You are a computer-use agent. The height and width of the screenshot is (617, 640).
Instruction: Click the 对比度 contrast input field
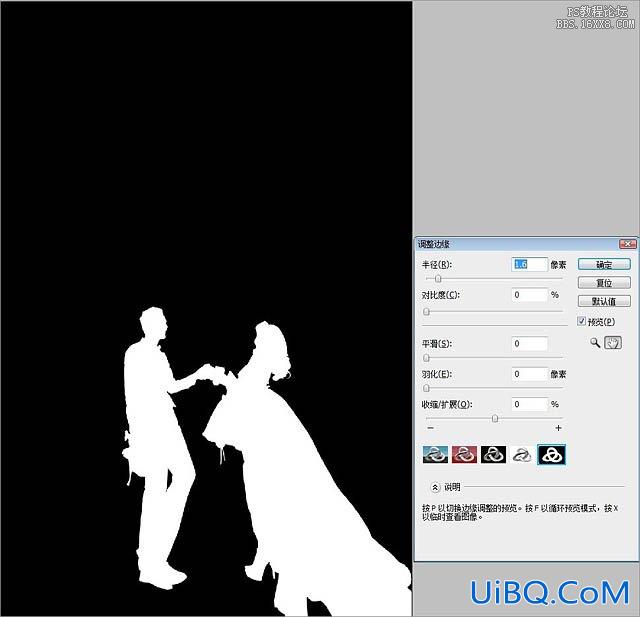(x=529, y=295)
